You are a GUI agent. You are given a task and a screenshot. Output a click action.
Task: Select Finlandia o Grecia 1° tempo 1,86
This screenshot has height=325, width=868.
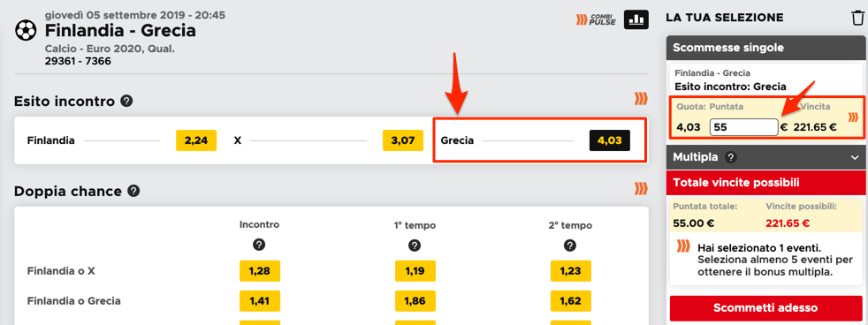(415, 301)
